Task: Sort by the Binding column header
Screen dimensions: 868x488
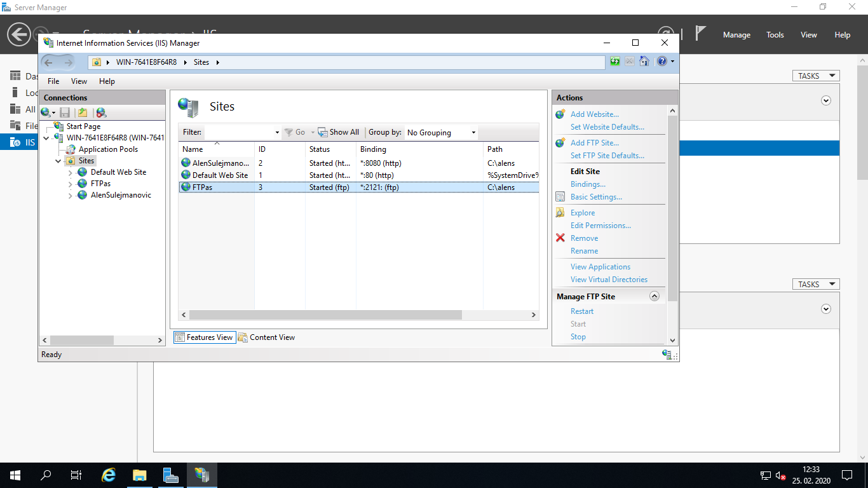Action: coord(419,149)
